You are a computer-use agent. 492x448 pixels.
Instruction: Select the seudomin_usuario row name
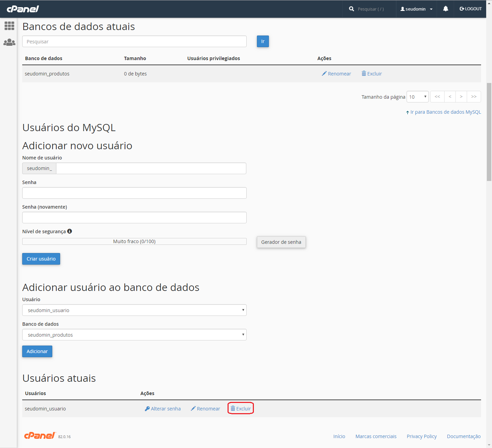(x=45, y=409)
